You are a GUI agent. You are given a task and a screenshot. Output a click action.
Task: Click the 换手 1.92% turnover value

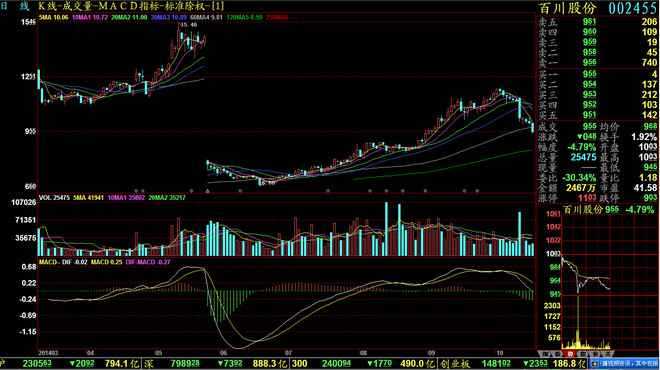[644, 137]
